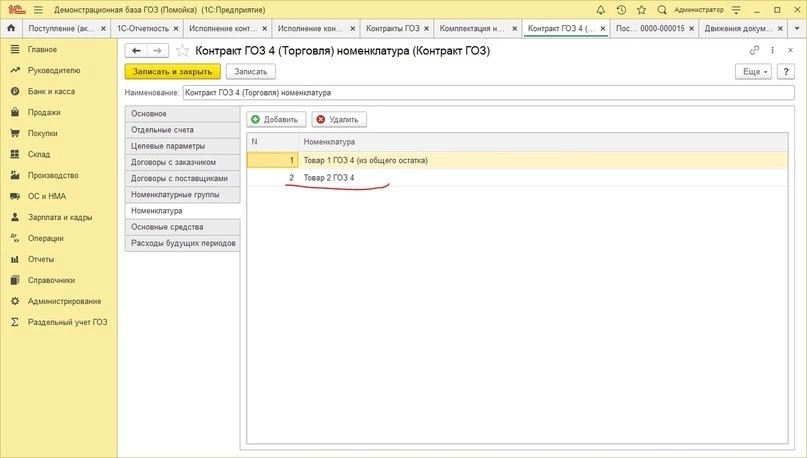Viewport: 807px width, 458px height.
Task: Select the Номенклатура tab
Action: [182, 211]
